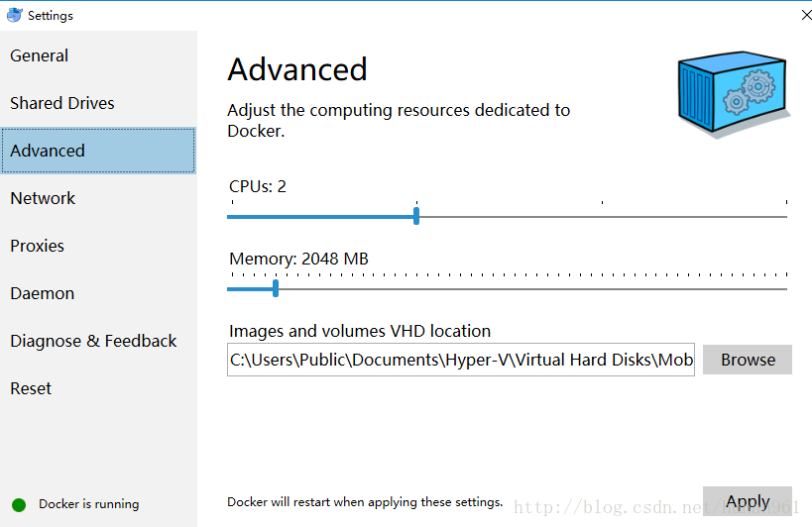
Task: Close the Settings window
Action: coord(806,15)
